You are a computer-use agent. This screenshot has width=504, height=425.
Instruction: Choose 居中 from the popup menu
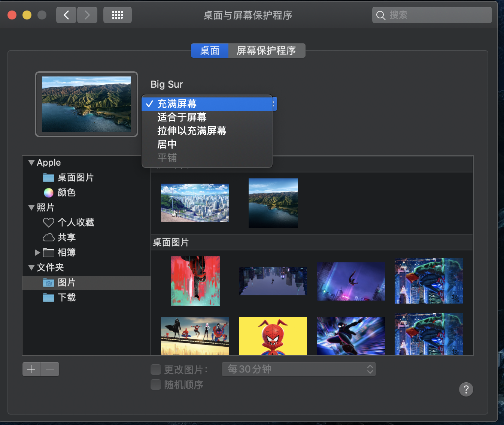tap(167, 144)
